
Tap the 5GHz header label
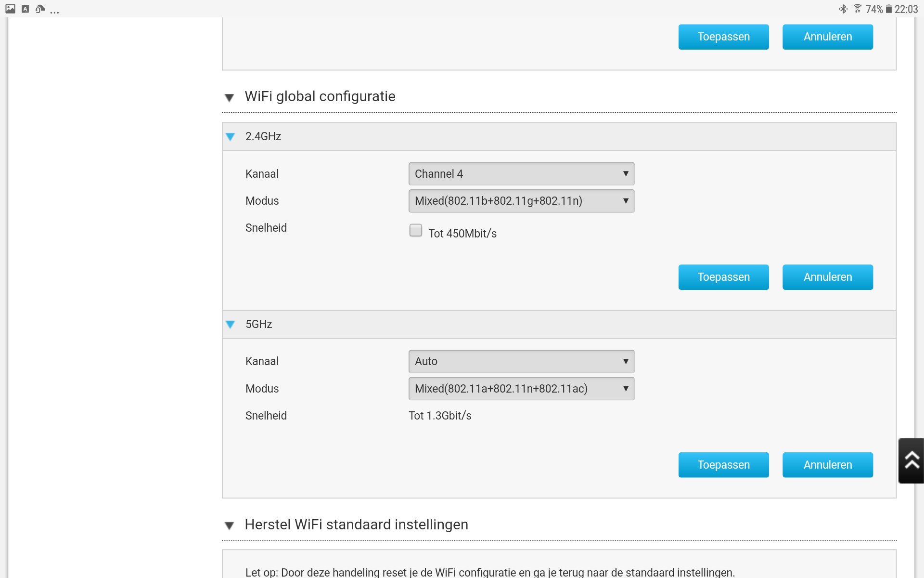(x=259, y=324)
